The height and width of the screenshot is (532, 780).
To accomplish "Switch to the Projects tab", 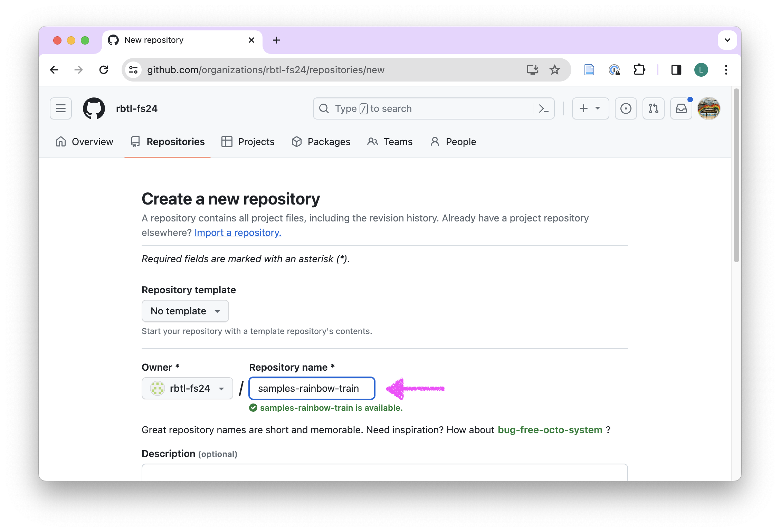I will [x=248, y=142].
